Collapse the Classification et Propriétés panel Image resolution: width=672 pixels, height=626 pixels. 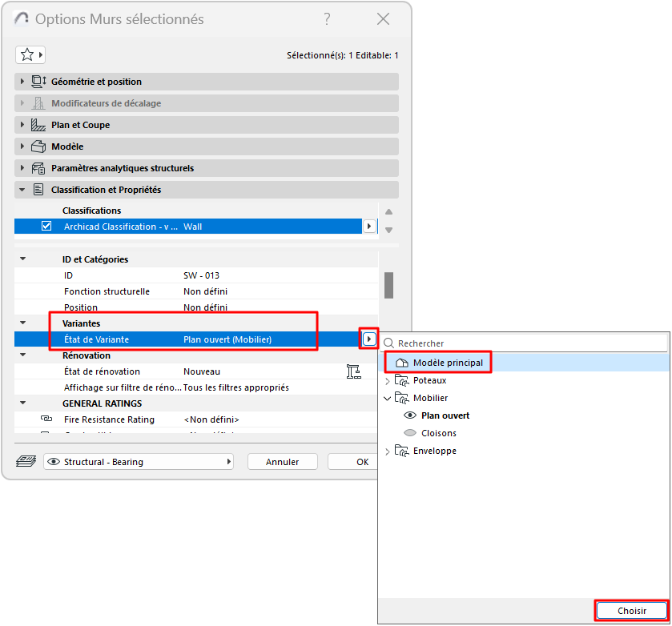pyautogui.click(x=22, y=190)
